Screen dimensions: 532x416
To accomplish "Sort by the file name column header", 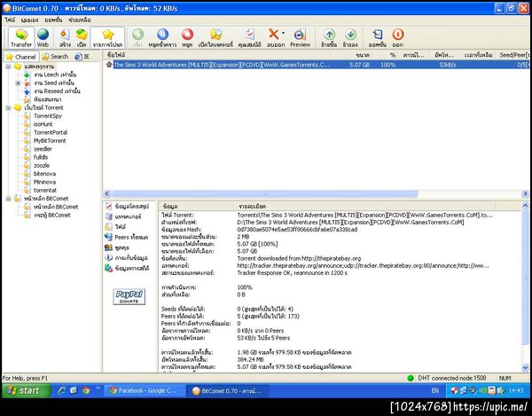I will [217, 55].
